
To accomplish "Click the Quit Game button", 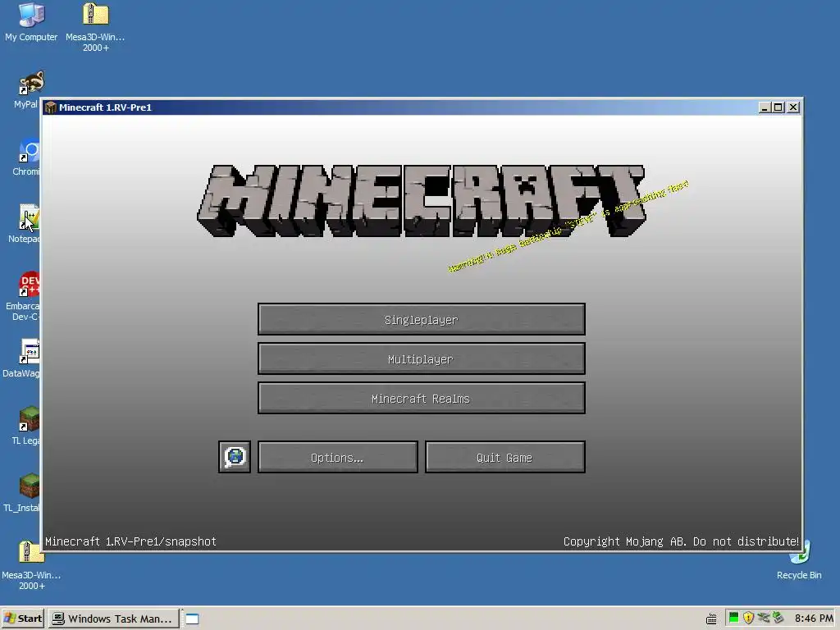I will coord(504,457).
